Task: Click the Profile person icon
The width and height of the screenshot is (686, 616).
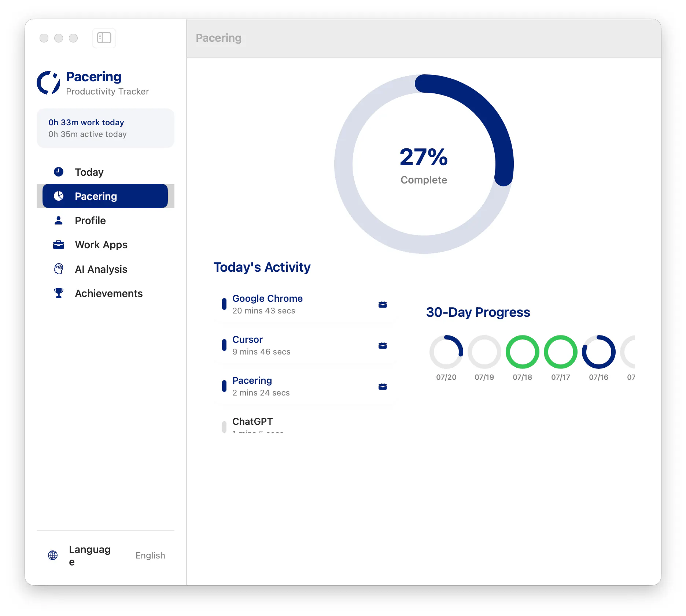Action: click(59, 220)
